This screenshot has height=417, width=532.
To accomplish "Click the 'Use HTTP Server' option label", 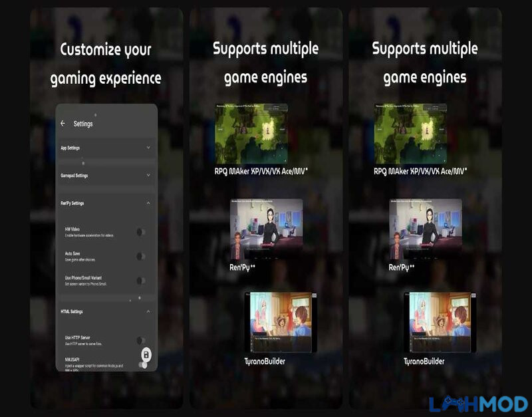I will point(77,337).
